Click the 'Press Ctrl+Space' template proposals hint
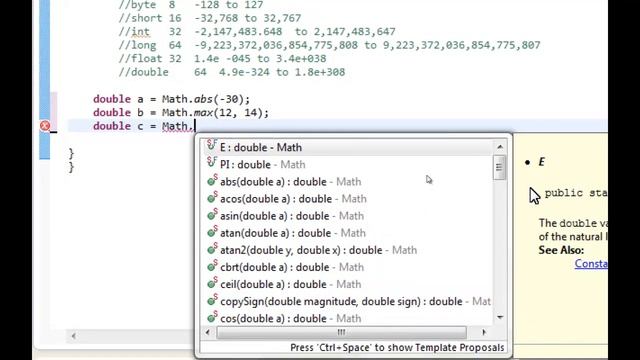640x360 pixels. [397, 348]
